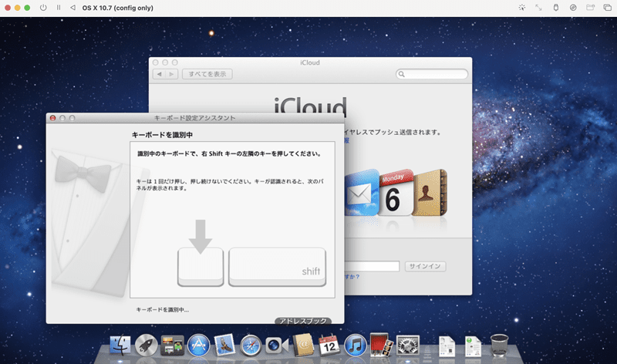This screenshot has height=364, width=617.
Task: Close the キーボード設定アシスタント window
Action: pyautogui.click(x=52, y=118)
